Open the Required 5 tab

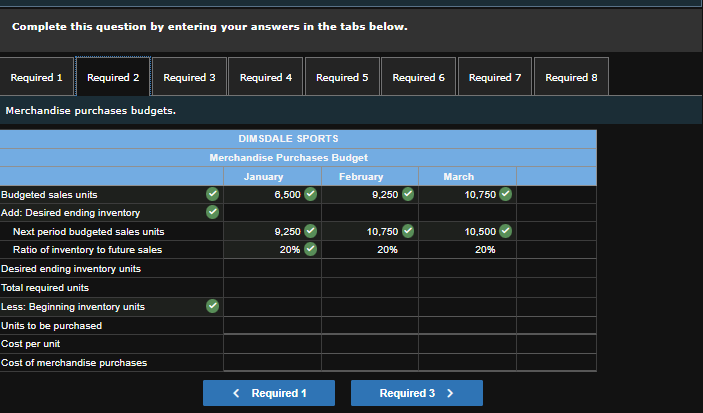pos(342,77)
